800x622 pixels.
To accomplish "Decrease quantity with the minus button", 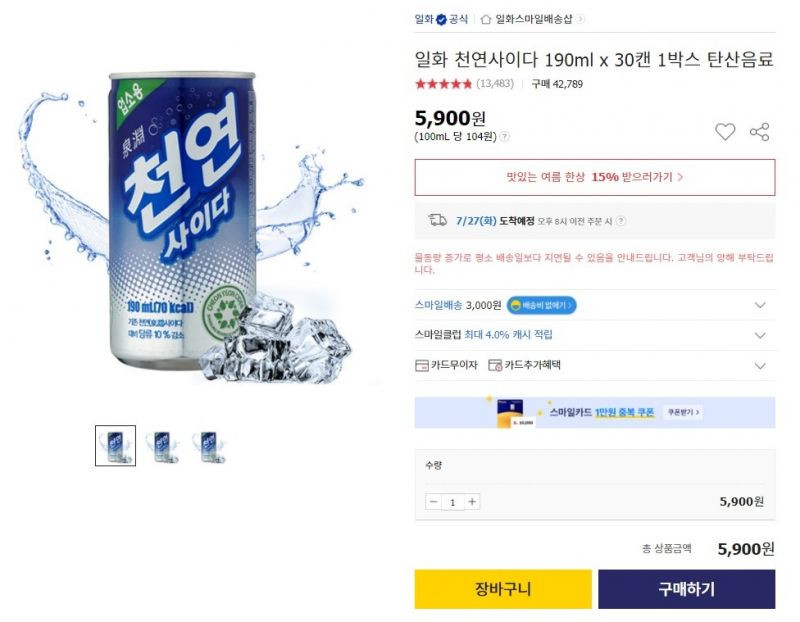I will [x=434, y=502].
